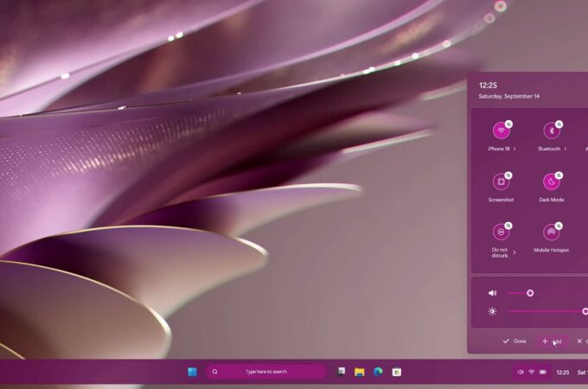Enable the Mobile Hotspot tile
Image resolution: width=588 pixels, height=389 pixels.
coord(550,233)
